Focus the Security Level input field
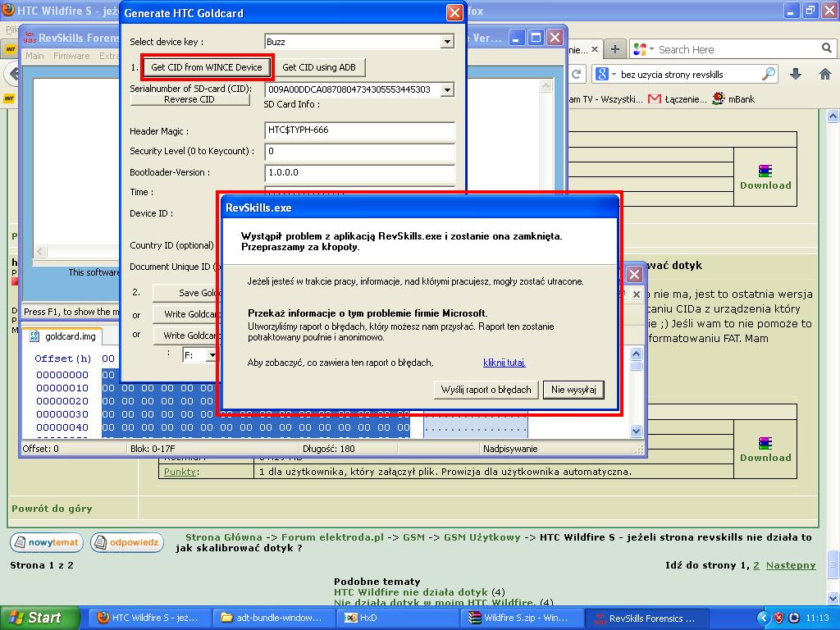 359,152
